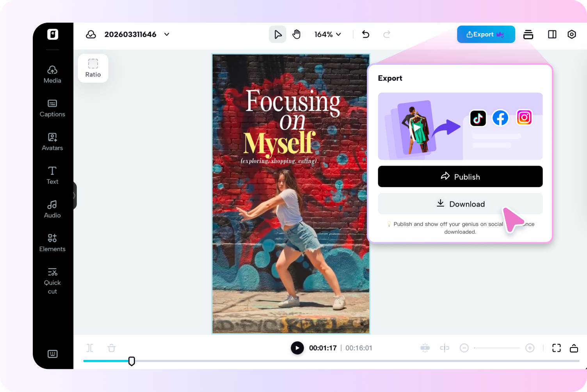The image size is (587, 392).
Task: Select the TikTok icon in Export
Action: [x=478, y=118]
